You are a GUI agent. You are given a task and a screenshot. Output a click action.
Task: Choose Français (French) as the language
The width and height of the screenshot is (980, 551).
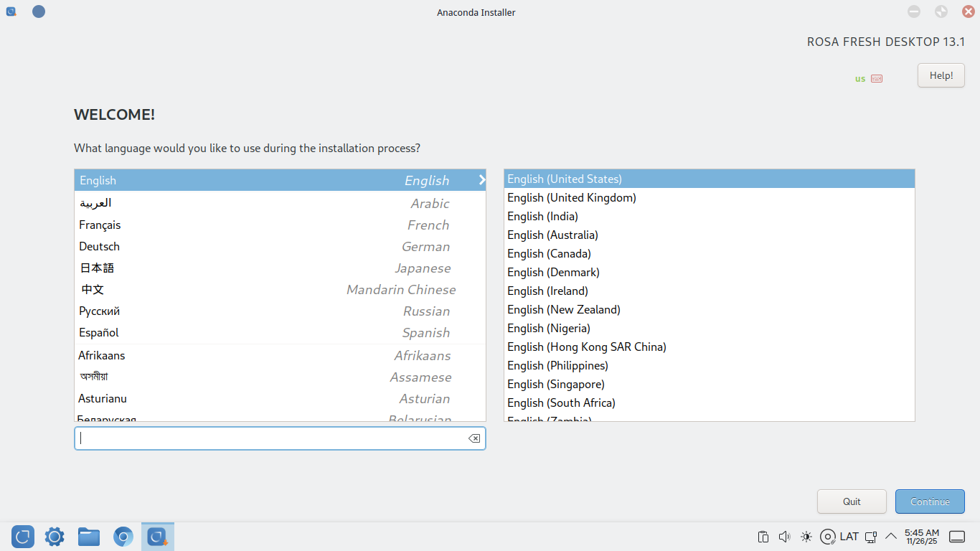click(280, 225)
